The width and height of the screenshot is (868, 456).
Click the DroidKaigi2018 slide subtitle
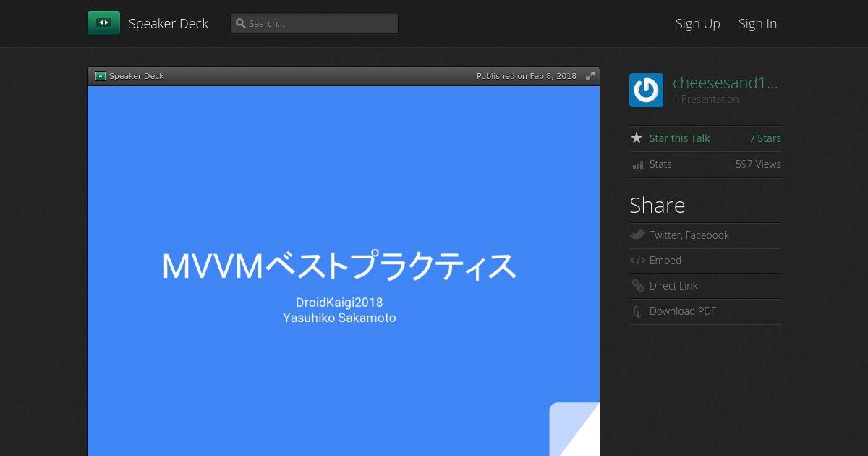[x=339, y=303]
